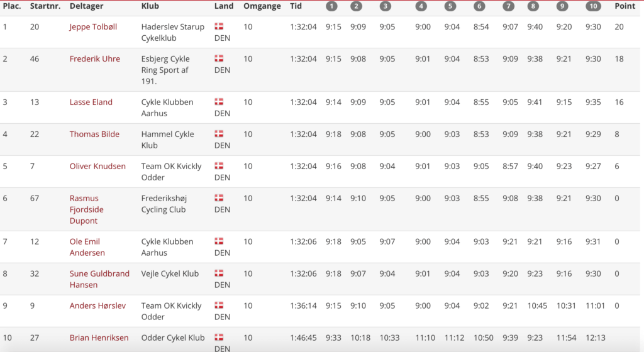Click the Deltager column header
The height and width of the screenshot is (352, 644).
coord(86,6)
